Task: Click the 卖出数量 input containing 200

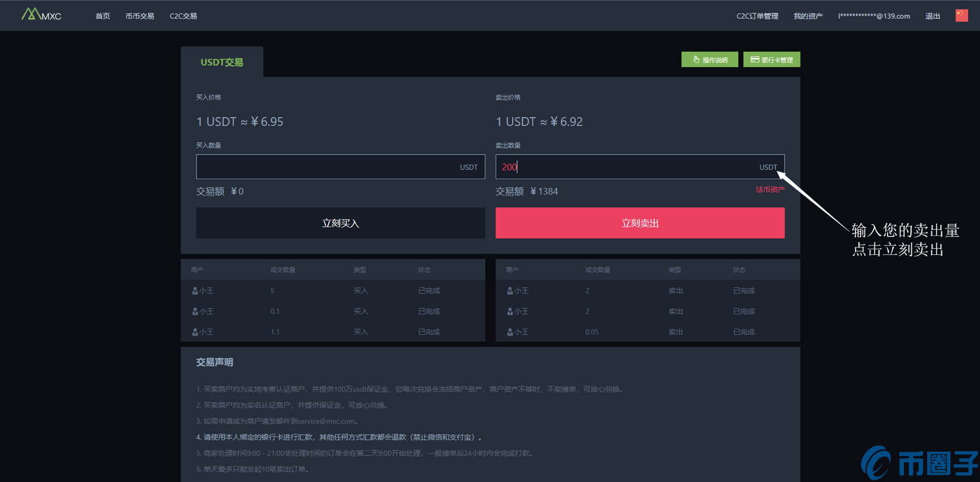Action: (x=625, y=167)
